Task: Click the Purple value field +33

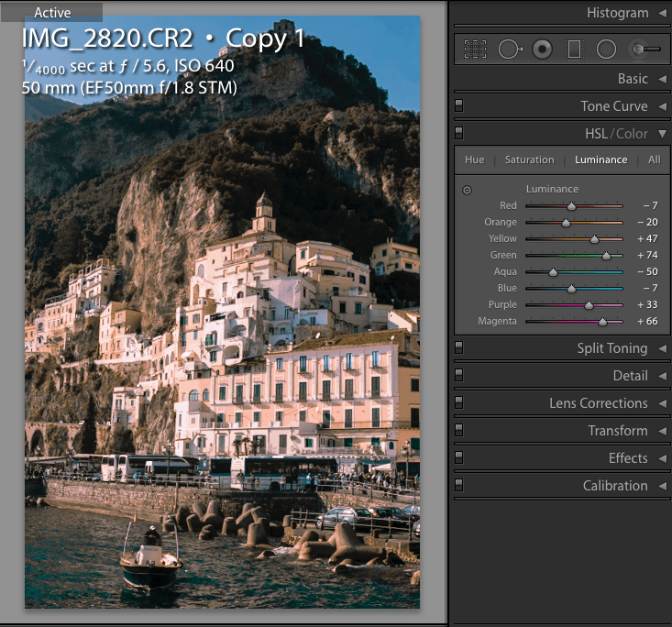Action: click(647, 304)
